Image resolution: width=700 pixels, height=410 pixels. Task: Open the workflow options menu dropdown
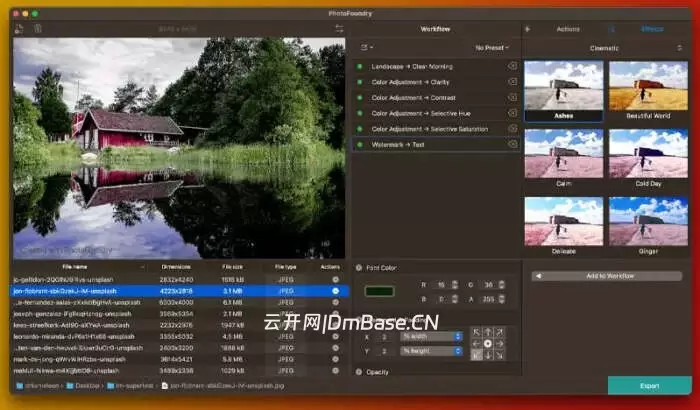coord(367,47)
